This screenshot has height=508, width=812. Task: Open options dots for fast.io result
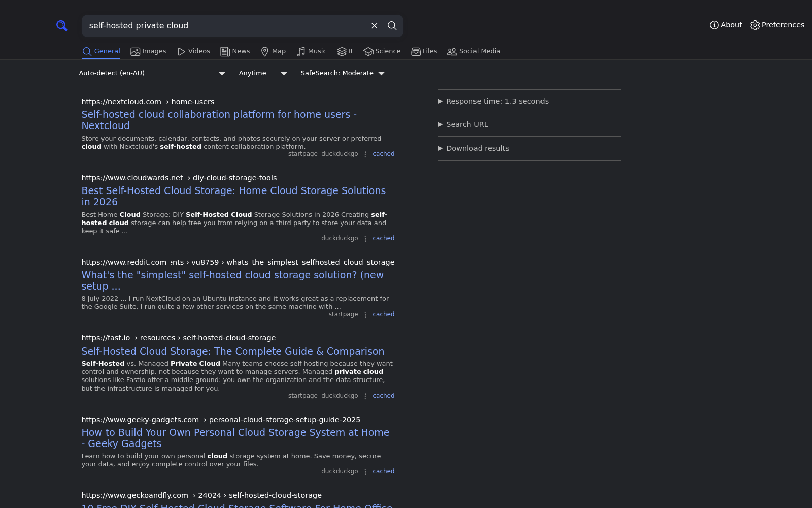(365, 396)
